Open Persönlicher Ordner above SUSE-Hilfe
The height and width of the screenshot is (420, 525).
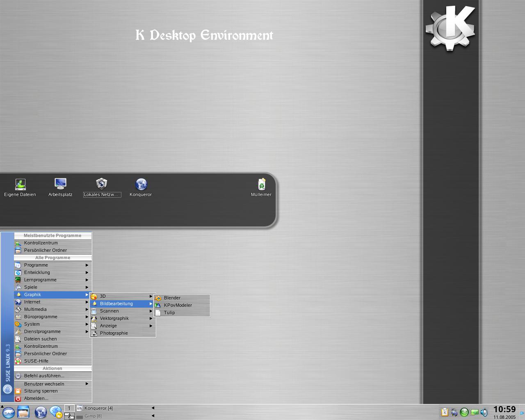(x=52, y=354)
